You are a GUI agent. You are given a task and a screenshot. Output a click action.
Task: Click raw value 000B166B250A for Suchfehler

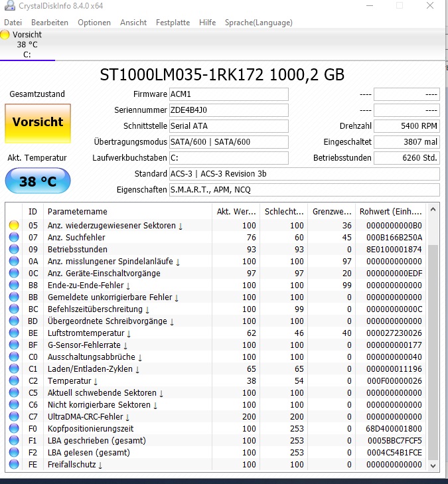(x=394, y=238)
